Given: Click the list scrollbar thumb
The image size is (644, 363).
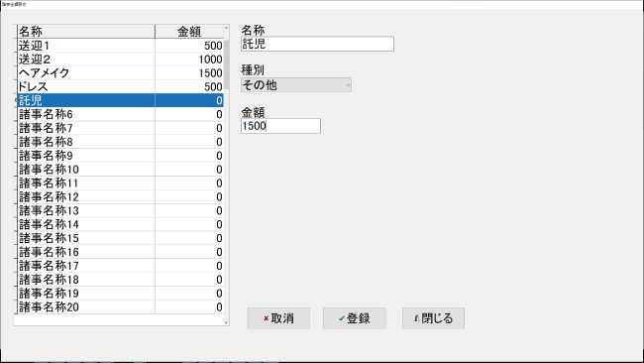Looking at the screenshot, I should 226,64.
